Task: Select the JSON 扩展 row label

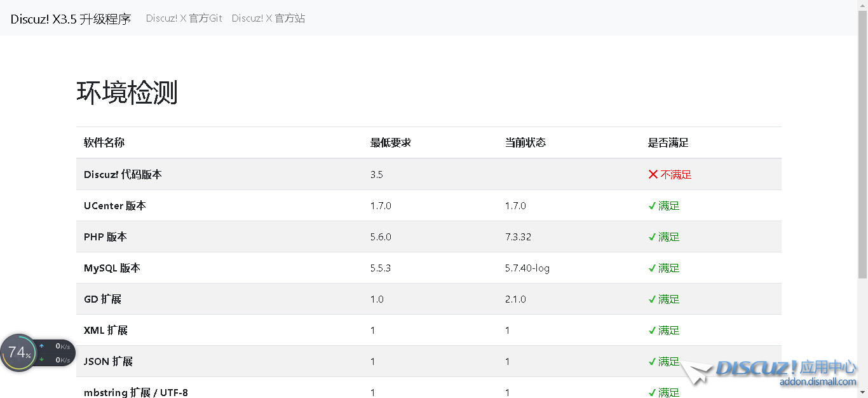Action: click(x=108, y=361)
